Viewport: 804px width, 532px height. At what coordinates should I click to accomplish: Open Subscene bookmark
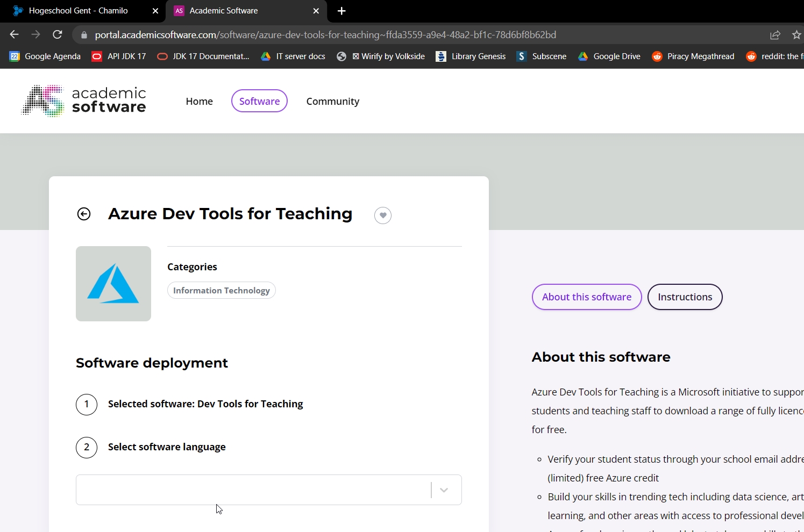pyautogui.click(x=542, y=56)
